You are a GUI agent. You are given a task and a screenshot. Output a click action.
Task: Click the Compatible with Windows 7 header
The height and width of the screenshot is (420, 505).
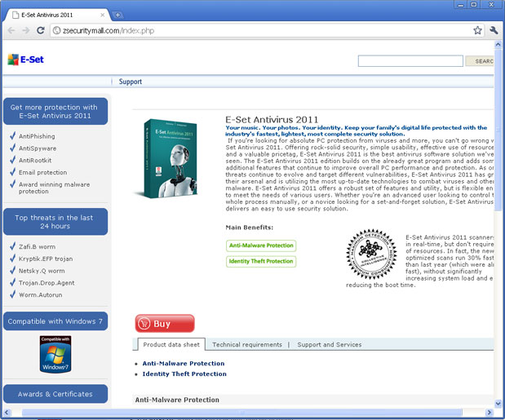click(x=55, y=321)
